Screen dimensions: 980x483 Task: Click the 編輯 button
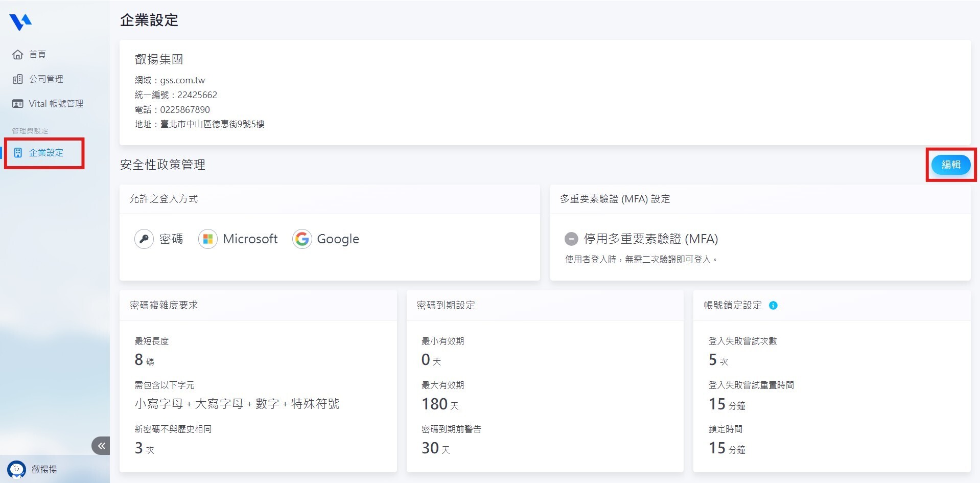(950, 165)
